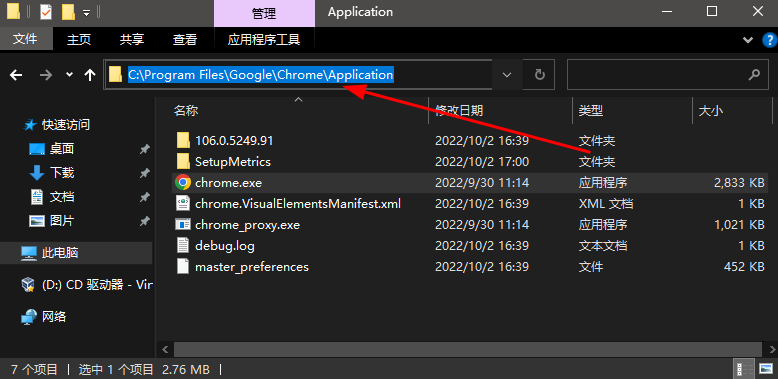Screen dimensions: 778x379
Task: Unpin 文档 using its pin icon
Action: point(144,197)
